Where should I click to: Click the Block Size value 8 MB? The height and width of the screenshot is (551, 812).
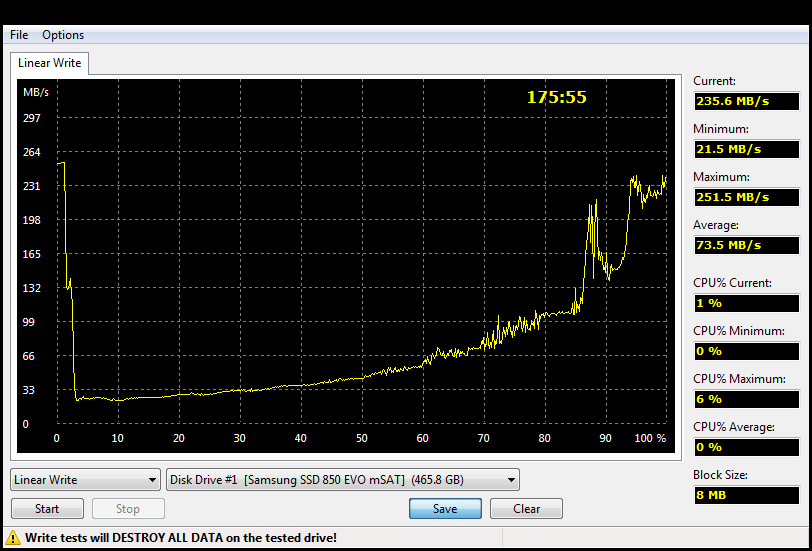[x=746, y=495]
